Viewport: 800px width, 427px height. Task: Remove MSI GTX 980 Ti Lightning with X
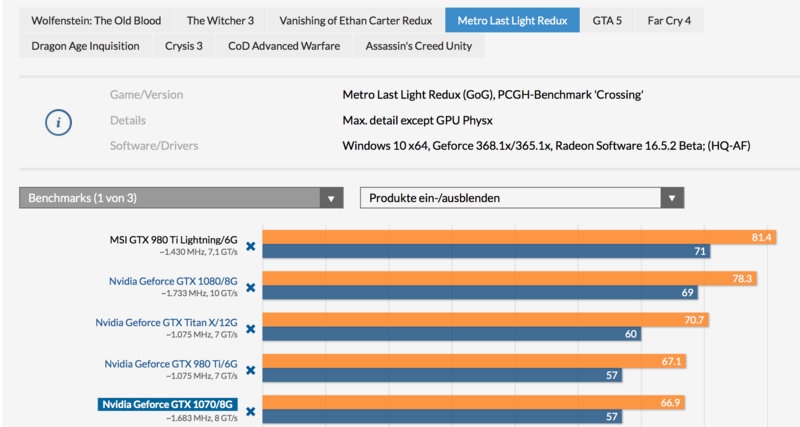251,246
